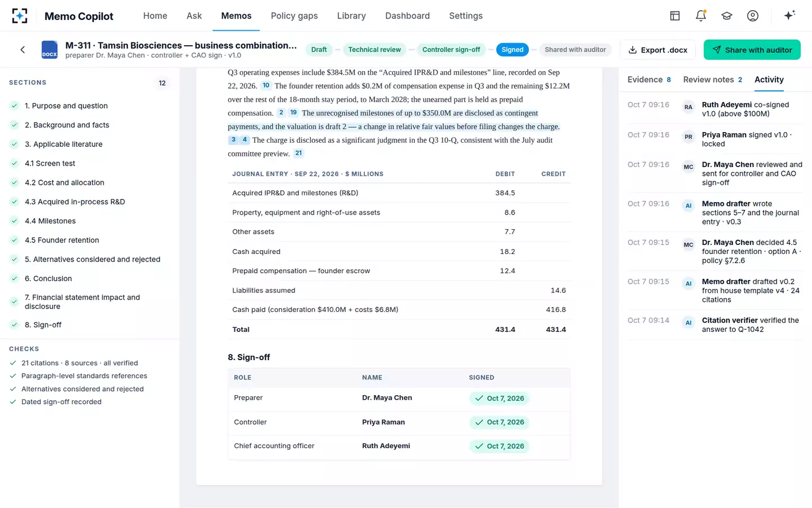The height and width of the screenshot is (508, 812).
Task: Click Chief accounting officer signed date badge
Action: coord(500,446)
